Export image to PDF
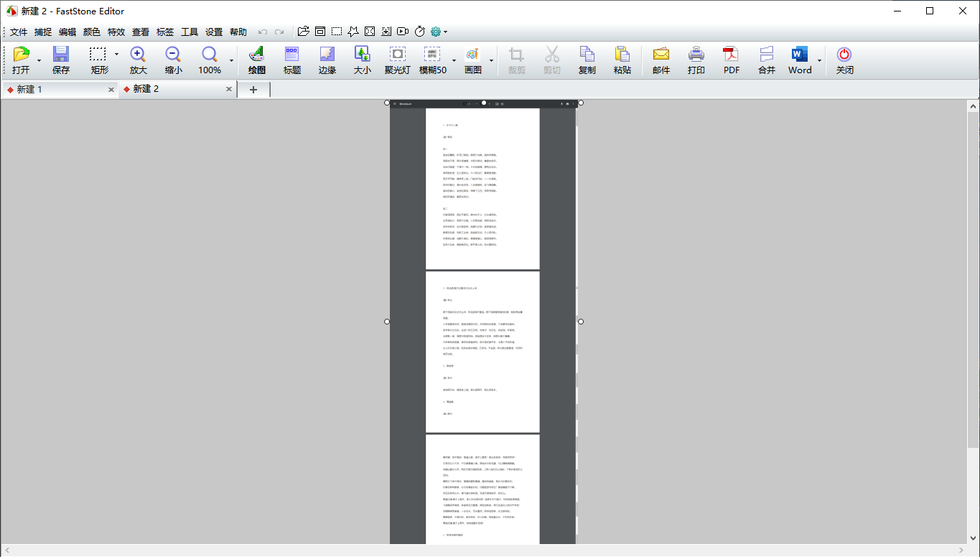Image resolution: width=980 pixels, height=557 pixels. (732, 61)
